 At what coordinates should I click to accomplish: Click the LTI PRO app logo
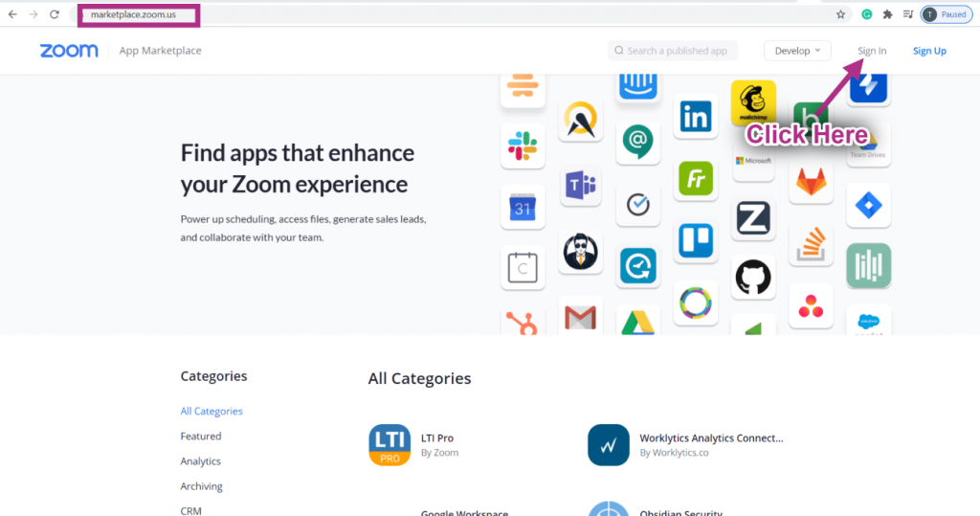tap(390, 445)
